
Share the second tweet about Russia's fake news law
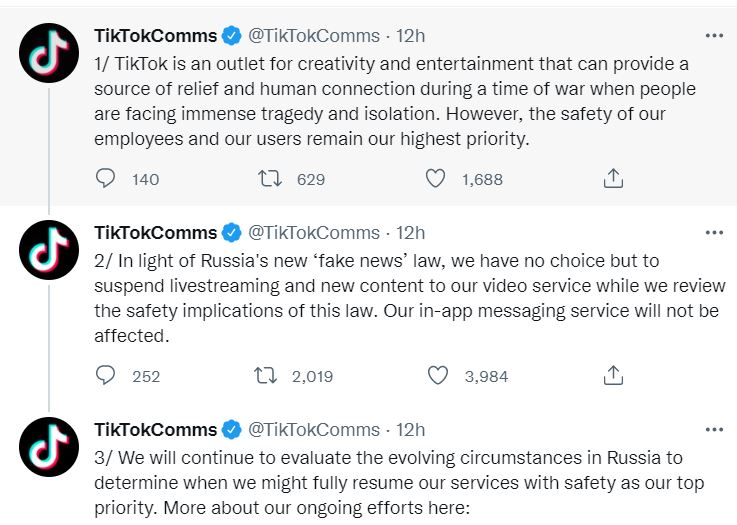[x=613, y=376]
